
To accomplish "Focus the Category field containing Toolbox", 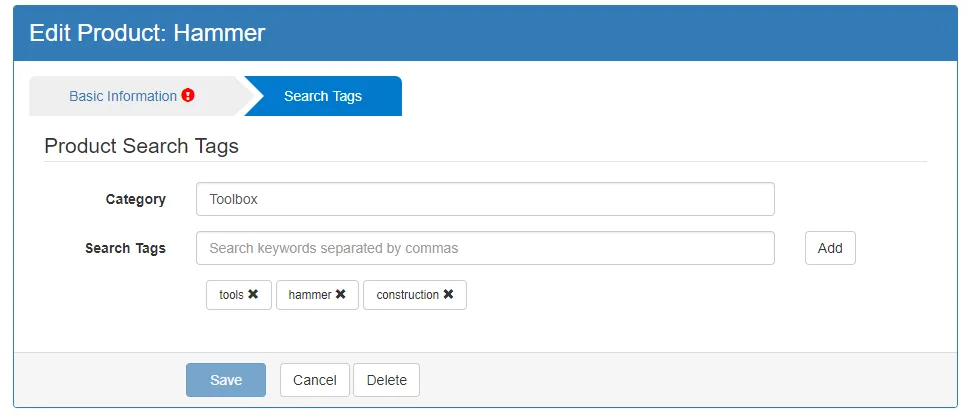I will point(485,199).
